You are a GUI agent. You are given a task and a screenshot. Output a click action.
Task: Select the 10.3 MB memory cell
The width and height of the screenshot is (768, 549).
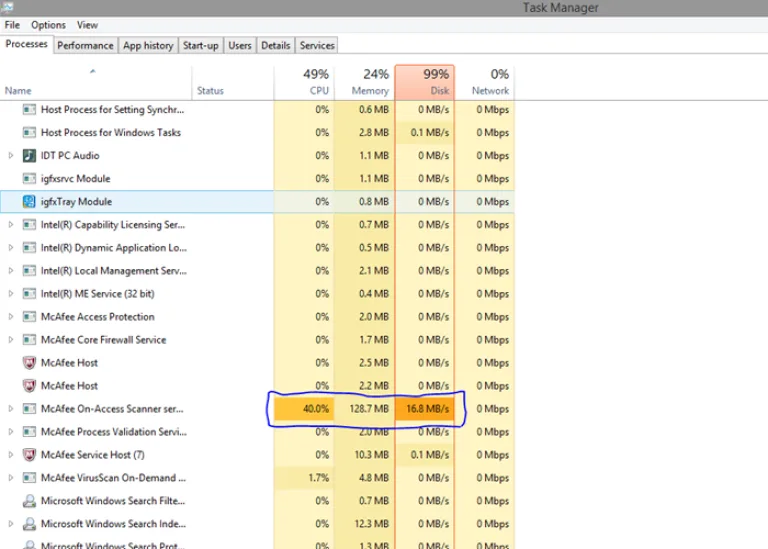(x=364, y=455)
